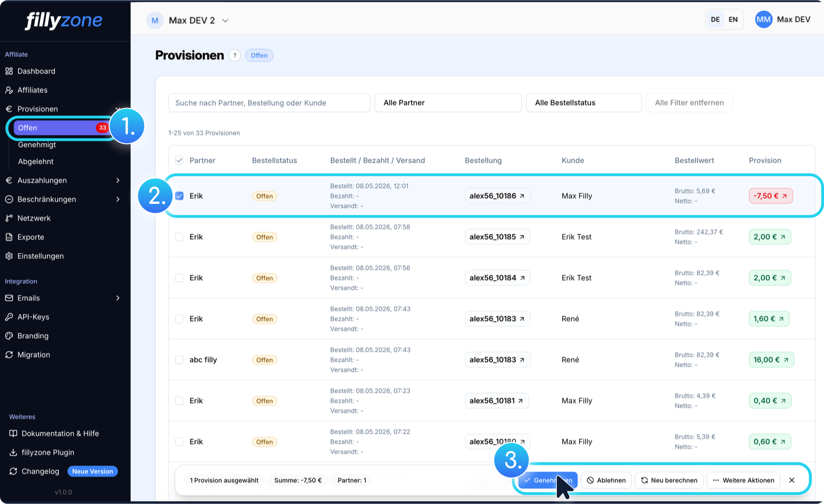
Task: Click the Offen status badge in abc filly row
Action: click(x=265, y=360)
